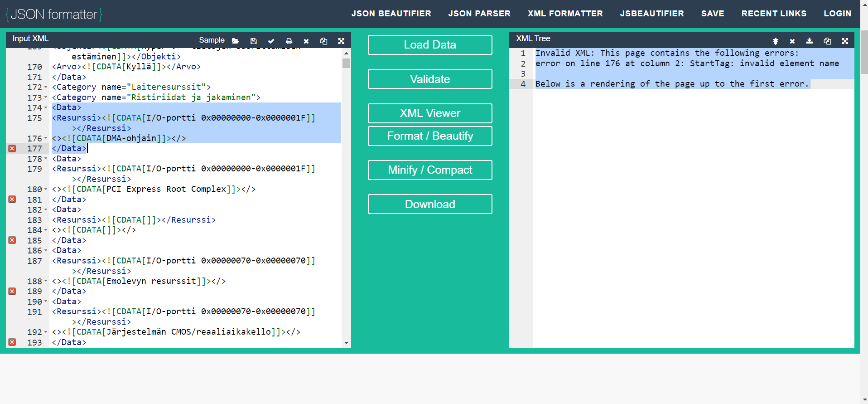Clear the XML Tree output panel

click(x=792, y=41)
